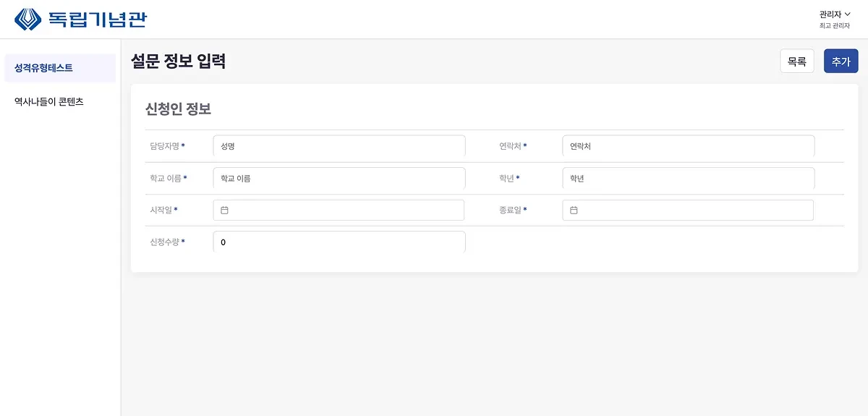The width and height of the screenshot is (868, 416).
Task: Click the 독립기념관 emblem logo icon
Action: point(28,19)
